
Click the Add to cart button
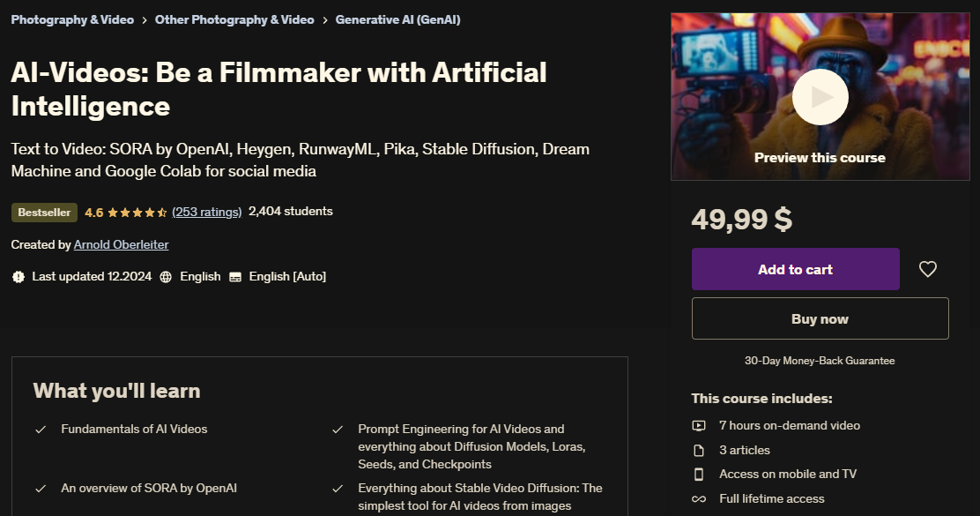(795, 269)
